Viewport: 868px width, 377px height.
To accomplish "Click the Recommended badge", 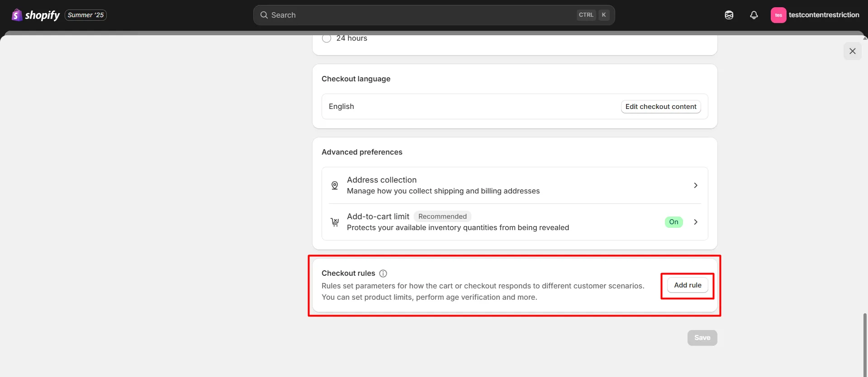I will pos(442,217).
